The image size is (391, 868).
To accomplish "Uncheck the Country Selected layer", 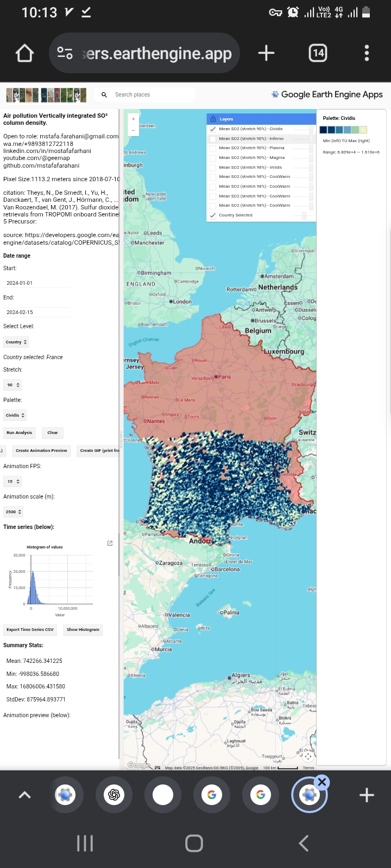I will tap(213, 215).
